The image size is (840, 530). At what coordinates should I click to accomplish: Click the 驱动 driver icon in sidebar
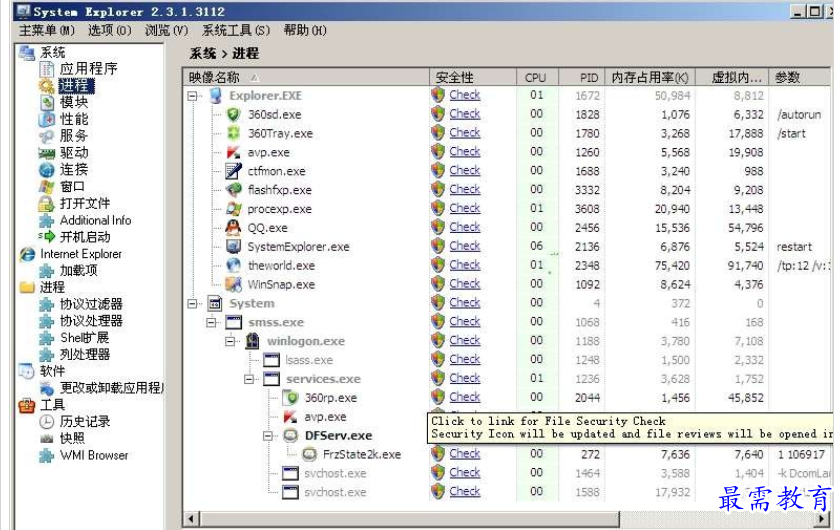[47, 153]
